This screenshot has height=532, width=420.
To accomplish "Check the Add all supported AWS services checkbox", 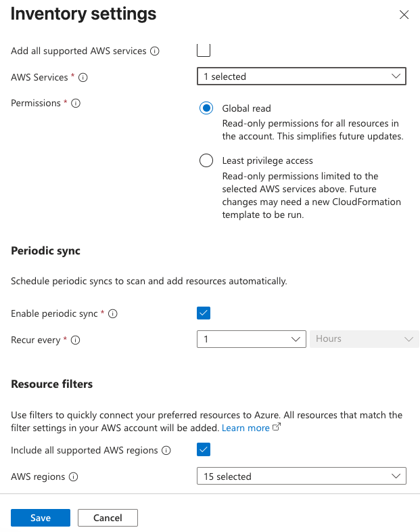I will click(x=204, y=50).
